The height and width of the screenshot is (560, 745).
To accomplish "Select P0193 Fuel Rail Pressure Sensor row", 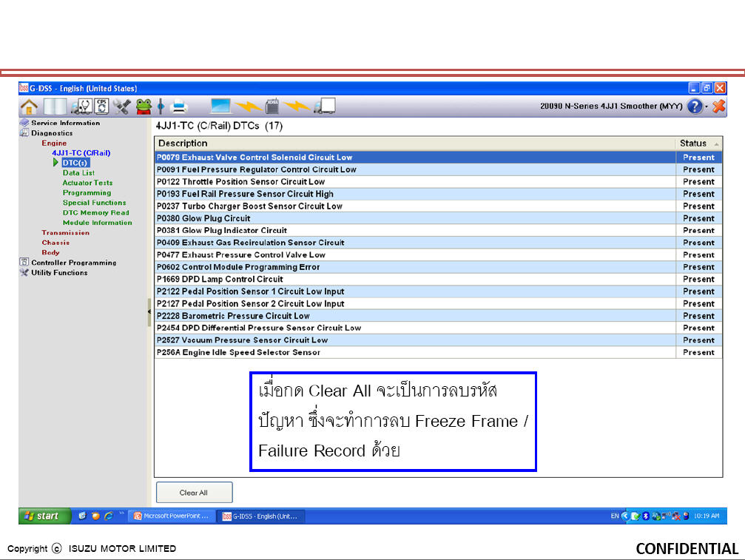I will [438, 194].
